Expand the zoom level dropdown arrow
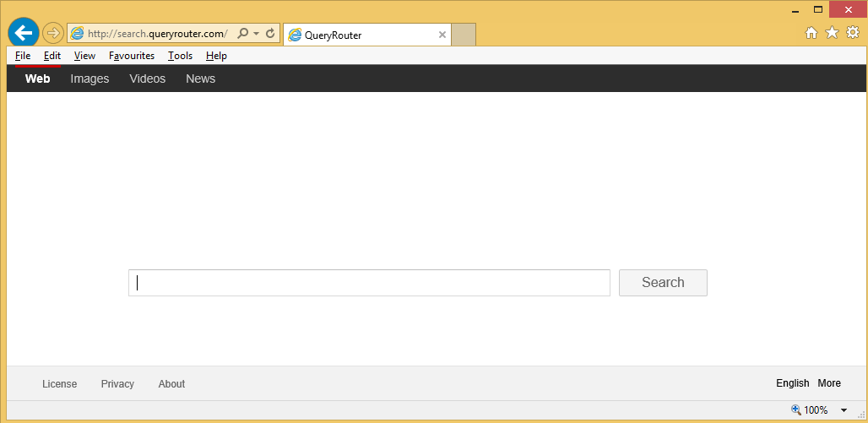 (844, 410)
